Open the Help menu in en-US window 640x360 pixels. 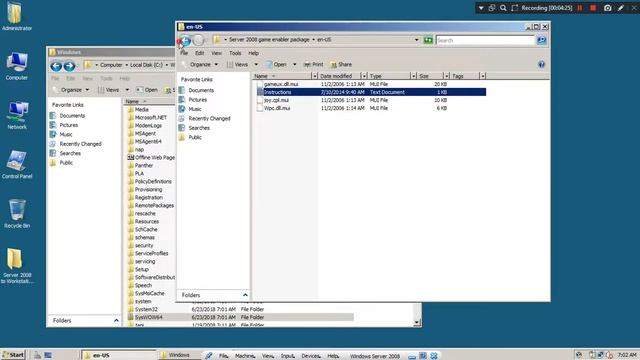point(253,53)
